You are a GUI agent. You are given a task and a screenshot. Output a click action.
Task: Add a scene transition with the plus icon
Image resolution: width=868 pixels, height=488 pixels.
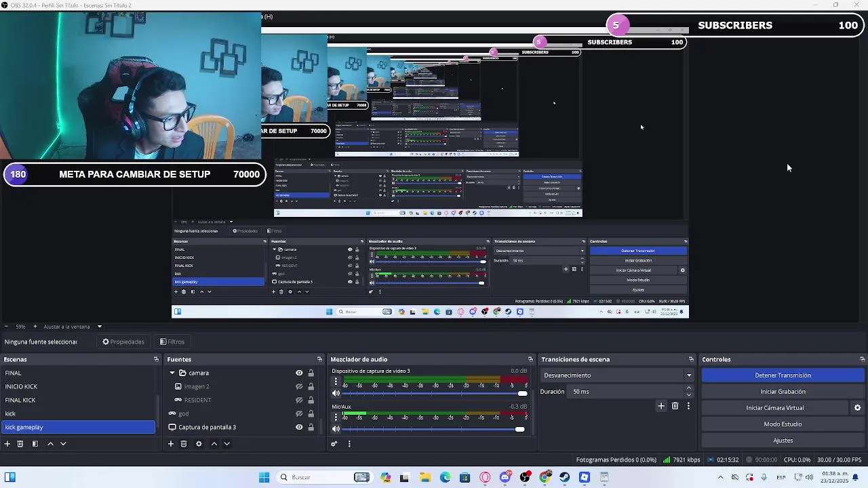click(661, 406)
